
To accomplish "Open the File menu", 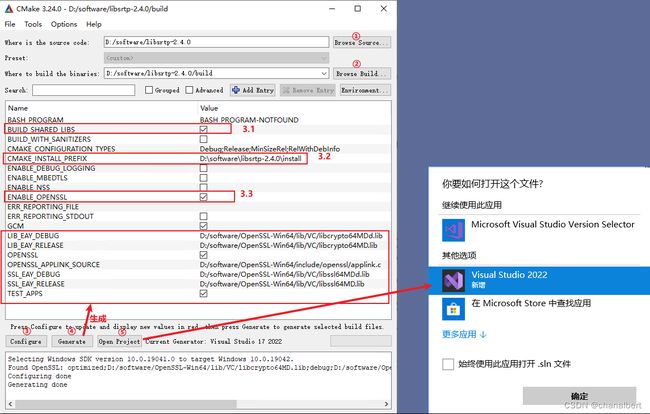I will click(x=10, y=24).
